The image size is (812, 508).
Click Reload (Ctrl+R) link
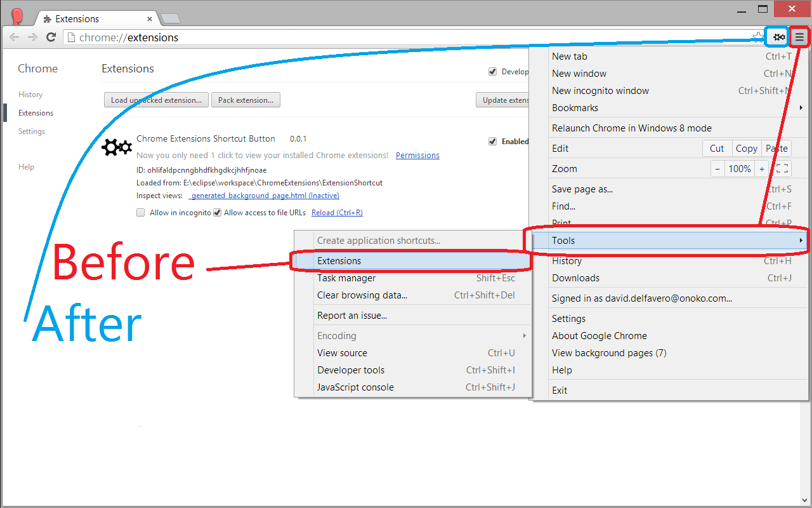(337, 213)
